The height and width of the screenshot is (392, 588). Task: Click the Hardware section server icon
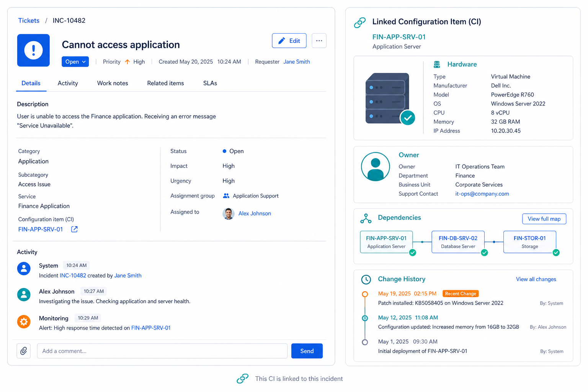coord(437,64)
